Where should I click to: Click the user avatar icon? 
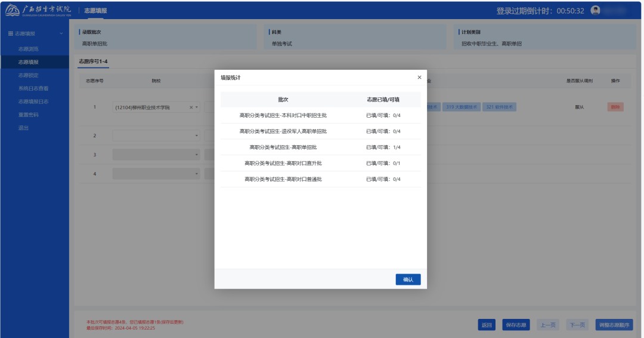[x=595, y=11]
